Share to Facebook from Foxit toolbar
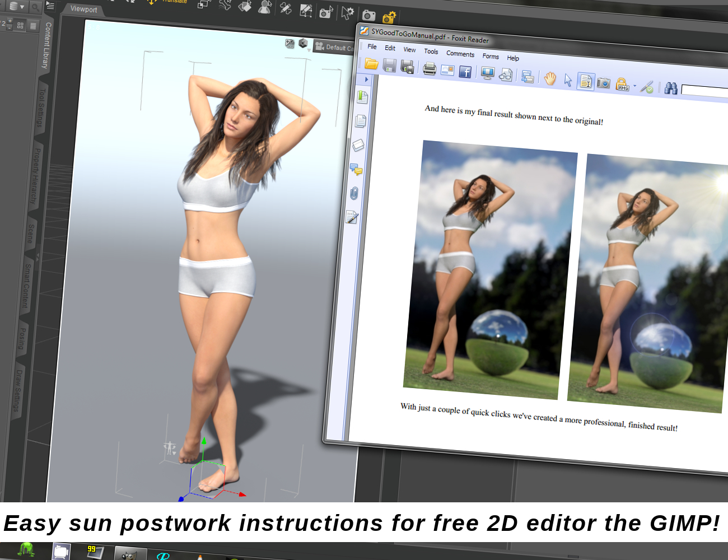This screenshot has width=728, height=560. (465, 72)
